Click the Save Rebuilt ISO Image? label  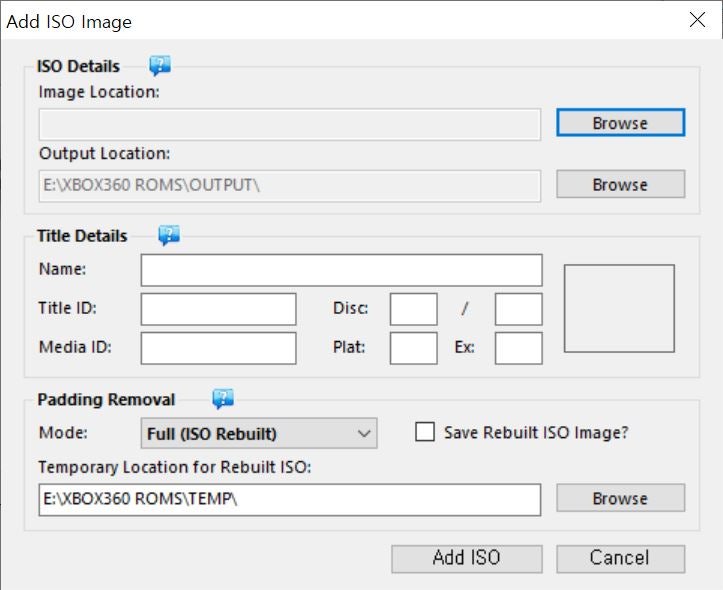pyautogui.click(x=536, y=432)
